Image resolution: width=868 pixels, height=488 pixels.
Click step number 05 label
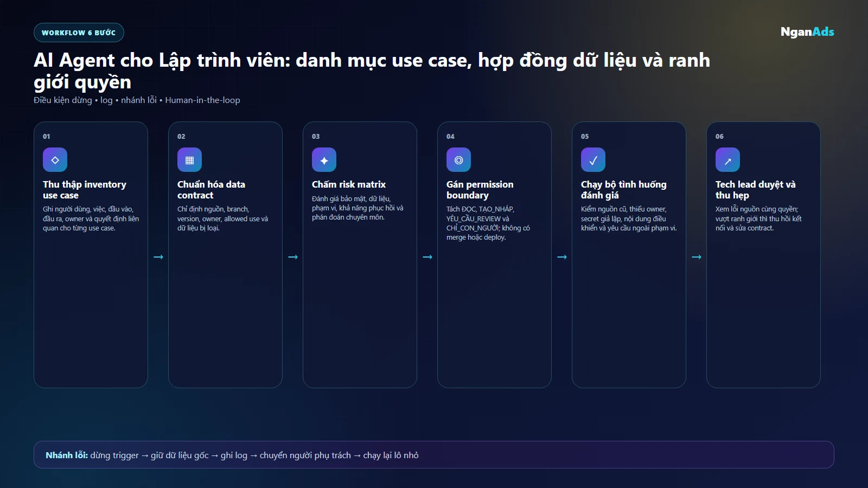pyautogui.click(x=585, y=137)
